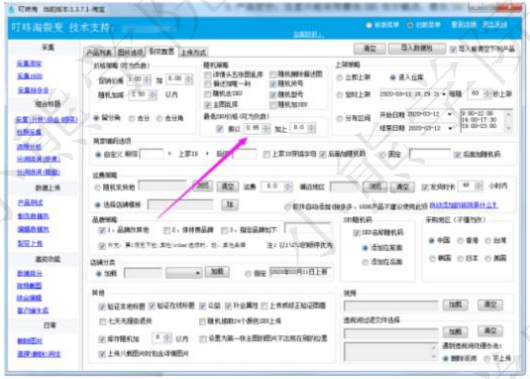Click the 运费 0.0 stepper

click(288, 187)
